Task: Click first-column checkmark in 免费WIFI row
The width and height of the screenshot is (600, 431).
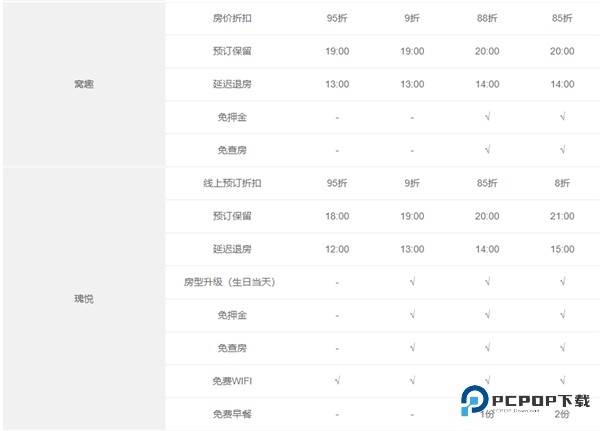Action: pos(337,381)
